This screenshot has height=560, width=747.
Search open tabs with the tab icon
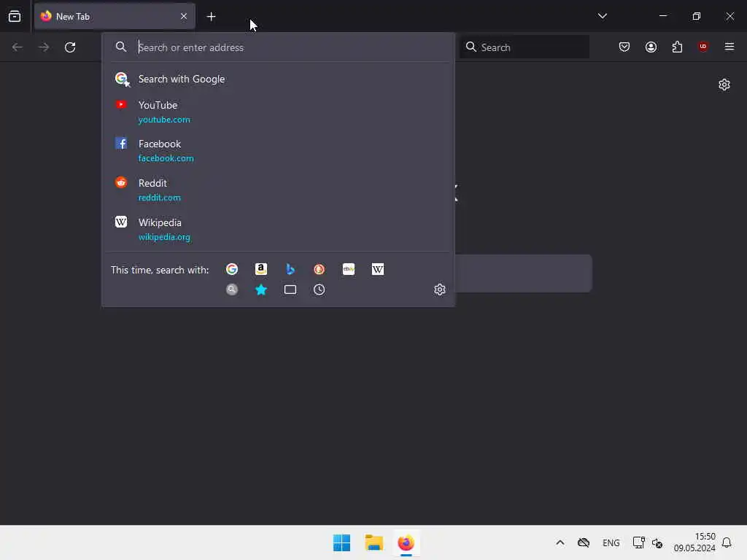coord(290,289)
